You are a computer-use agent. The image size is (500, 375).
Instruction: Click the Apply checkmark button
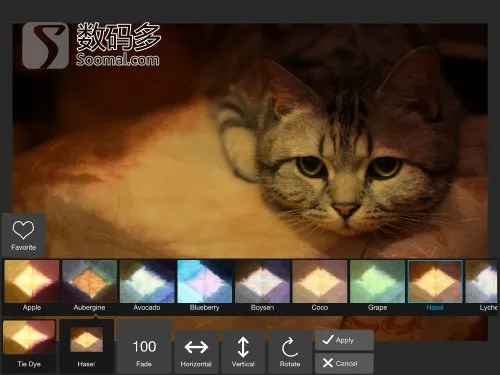click(x=344, y=340)
